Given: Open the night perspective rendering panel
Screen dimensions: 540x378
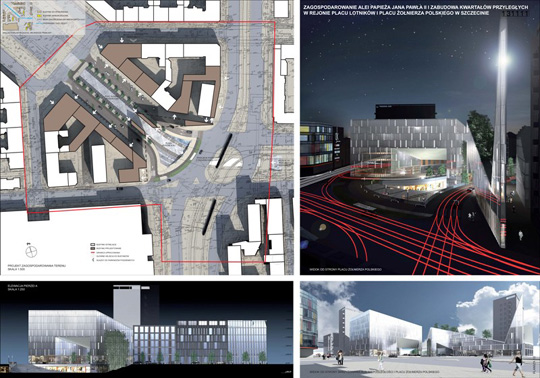Looking at the screenshot, I should pos(420,137).
